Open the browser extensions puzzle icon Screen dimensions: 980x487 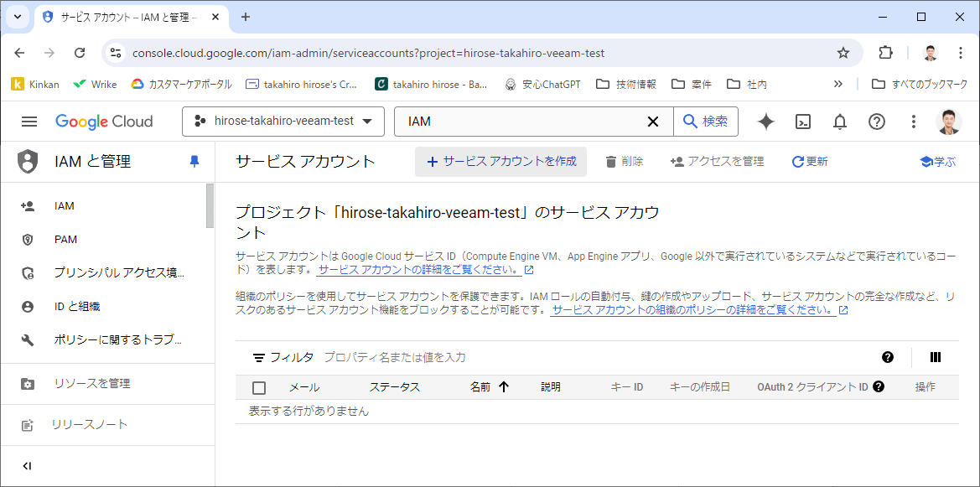[x=885, y=53]
